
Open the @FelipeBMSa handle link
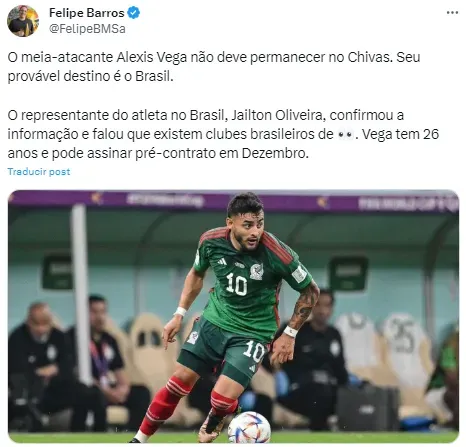coord(87,29)
